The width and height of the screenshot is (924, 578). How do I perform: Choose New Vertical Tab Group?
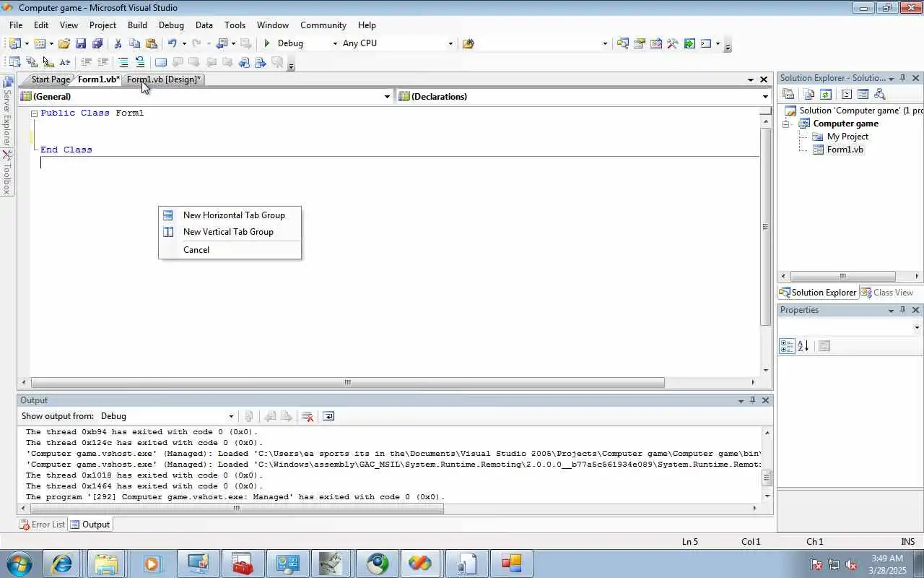(228, 232)
